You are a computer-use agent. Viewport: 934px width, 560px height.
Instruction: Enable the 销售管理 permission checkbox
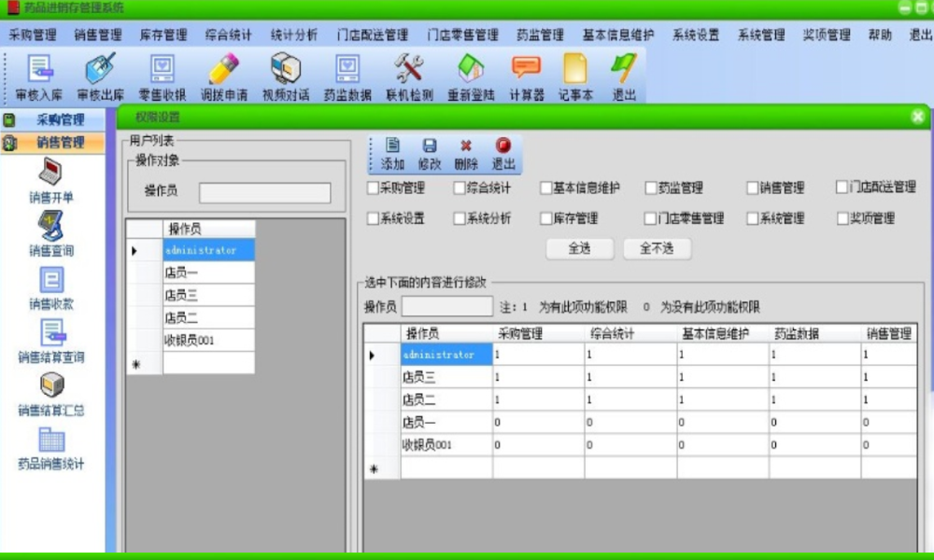click(752, 188)
